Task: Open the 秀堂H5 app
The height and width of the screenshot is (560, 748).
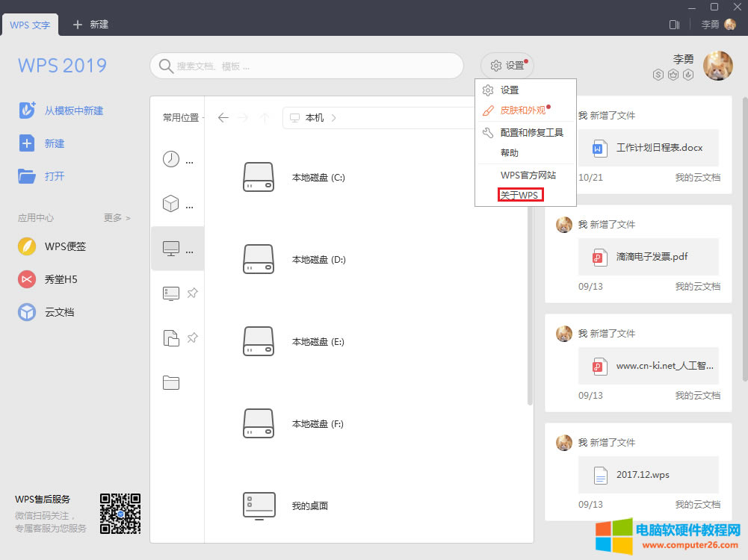Action: point(27,279)
